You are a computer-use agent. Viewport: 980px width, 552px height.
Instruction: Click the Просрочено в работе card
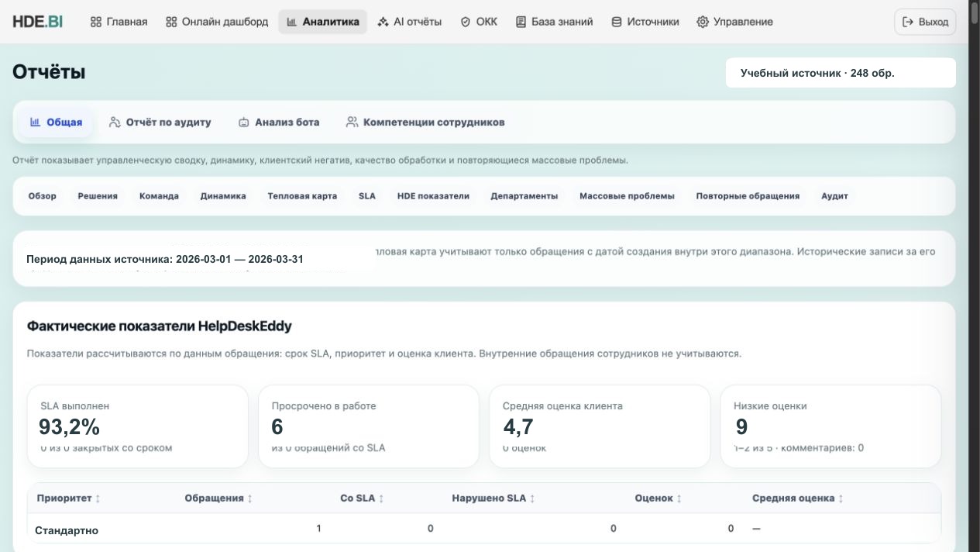tap(369, 426)
